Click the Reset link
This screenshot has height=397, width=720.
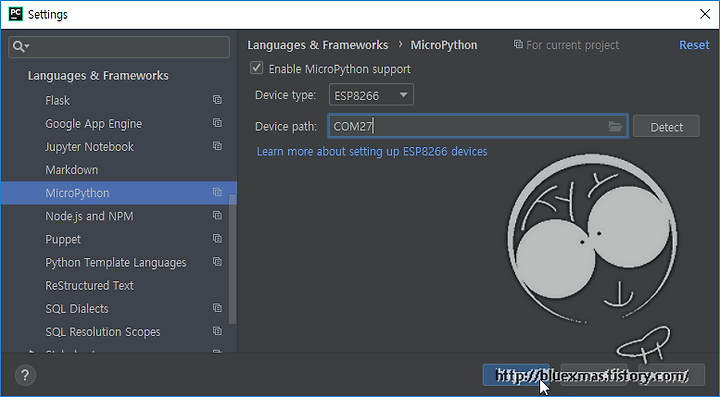tap(694, 45)
